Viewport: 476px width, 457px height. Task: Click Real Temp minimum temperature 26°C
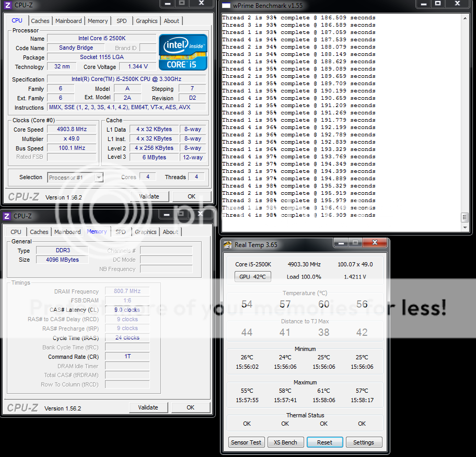(247, 357)
